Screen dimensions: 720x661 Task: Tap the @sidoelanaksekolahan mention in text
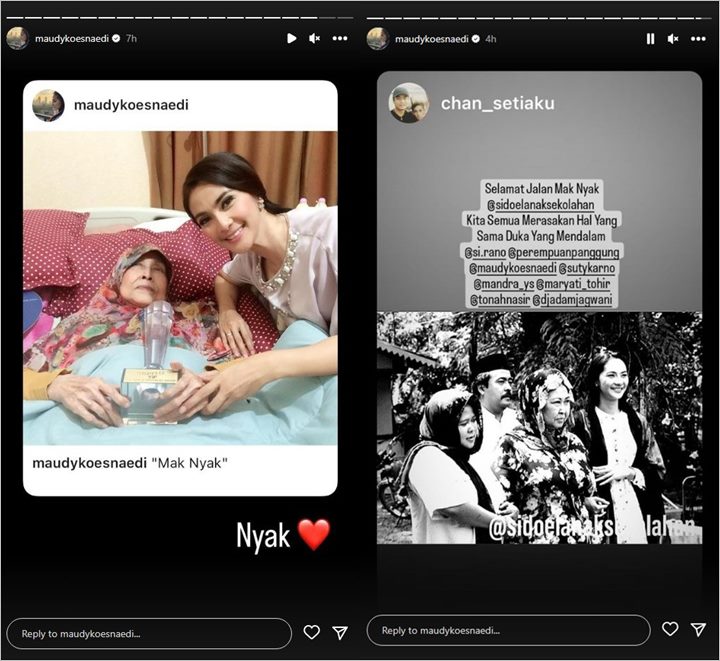coord(541,204)
